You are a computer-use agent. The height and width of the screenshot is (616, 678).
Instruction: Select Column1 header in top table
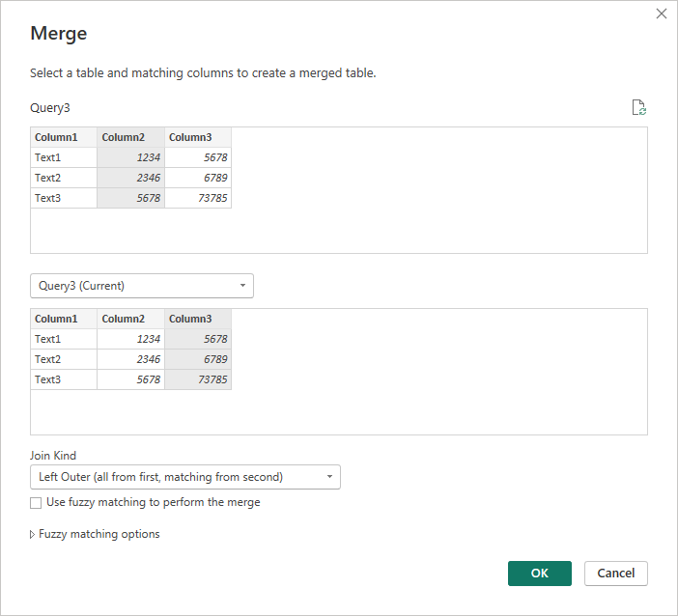(64, 137)
